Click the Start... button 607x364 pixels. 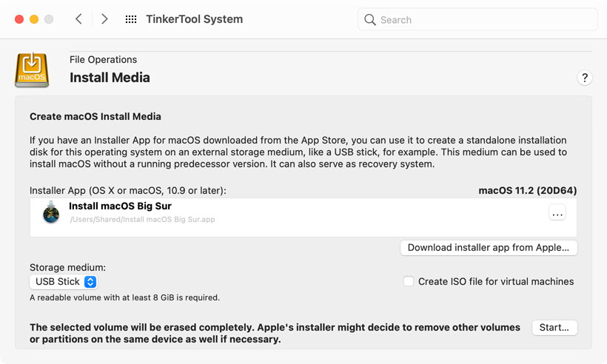coord(554,328)
